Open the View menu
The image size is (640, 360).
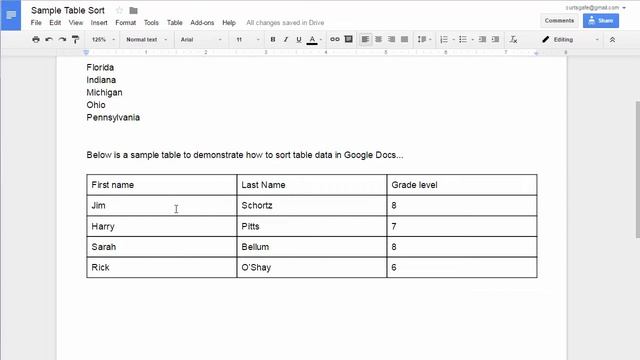[x=76, y=22]
